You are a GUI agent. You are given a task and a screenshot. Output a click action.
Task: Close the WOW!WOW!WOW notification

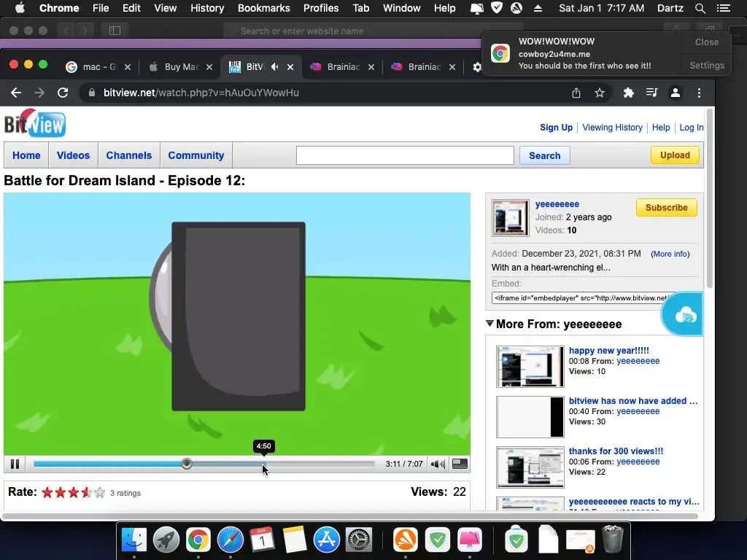click(x=706, y=42)
